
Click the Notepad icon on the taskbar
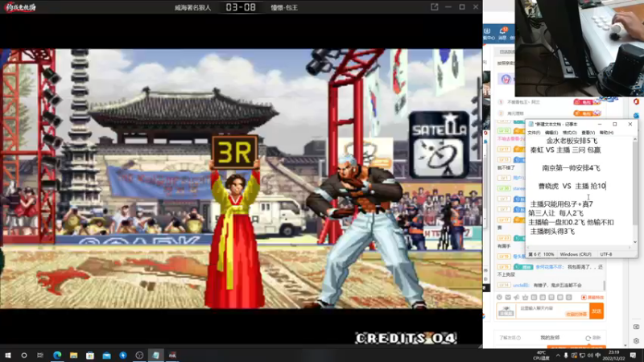(x=155, y=355)
